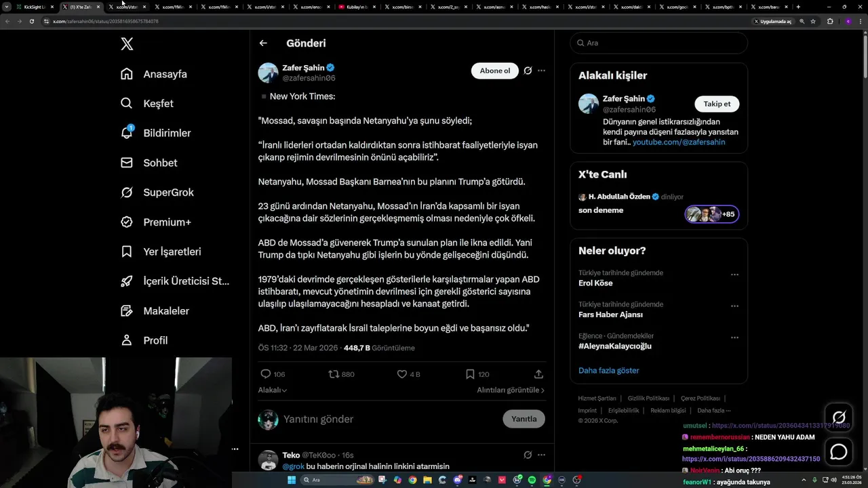Click the Grok icon on Zafer Şahin's post
Image resolution: width=868 pixels, height=488 pixels.
point(528,70)
